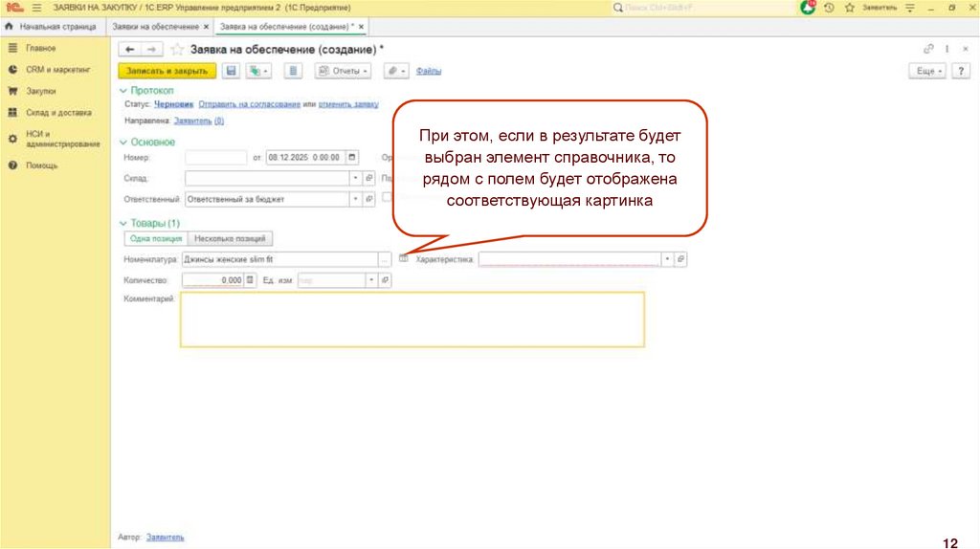Open the notifications bell icon
980x549 pixels.
808,8
